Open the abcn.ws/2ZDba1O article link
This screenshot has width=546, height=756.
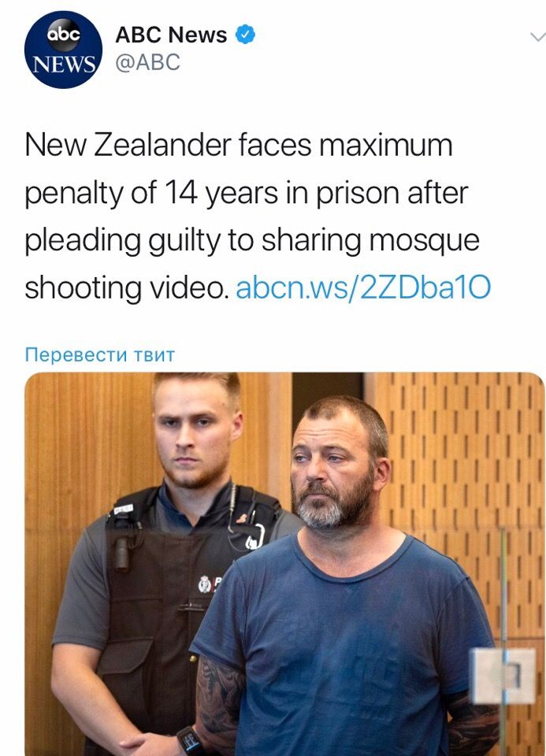point(363,287)
